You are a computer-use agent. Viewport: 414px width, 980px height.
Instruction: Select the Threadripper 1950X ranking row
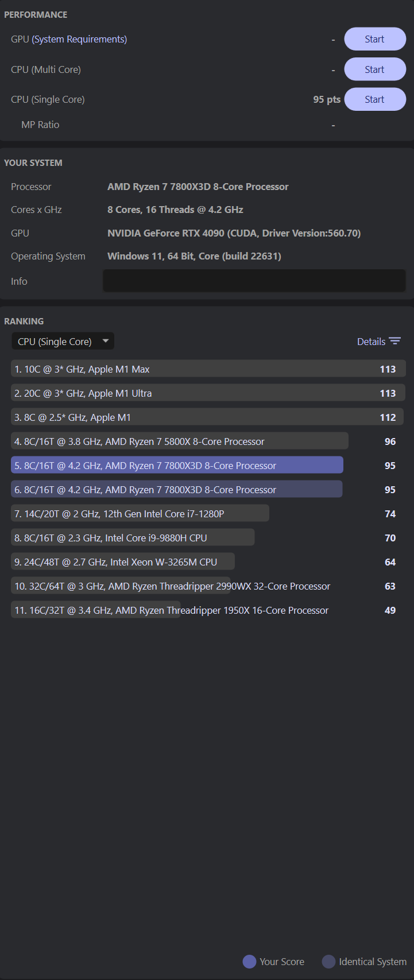208,610
